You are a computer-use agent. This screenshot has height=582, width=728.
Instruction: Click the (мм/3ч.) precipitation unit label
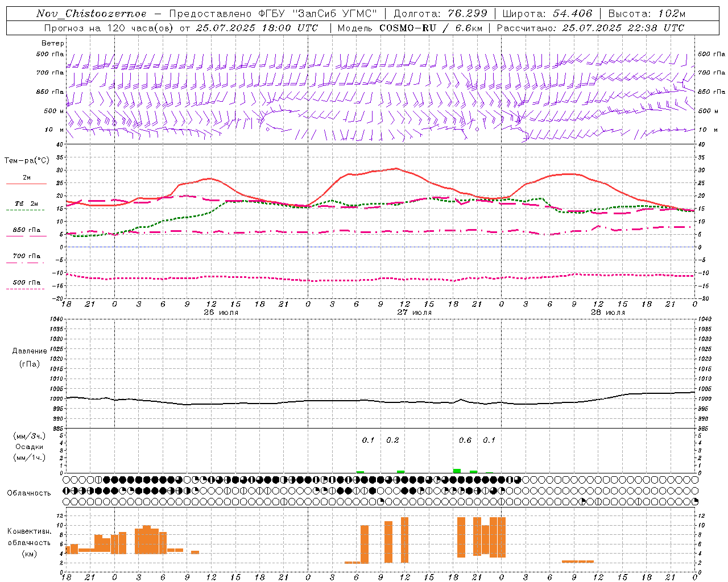click(30, 436)
